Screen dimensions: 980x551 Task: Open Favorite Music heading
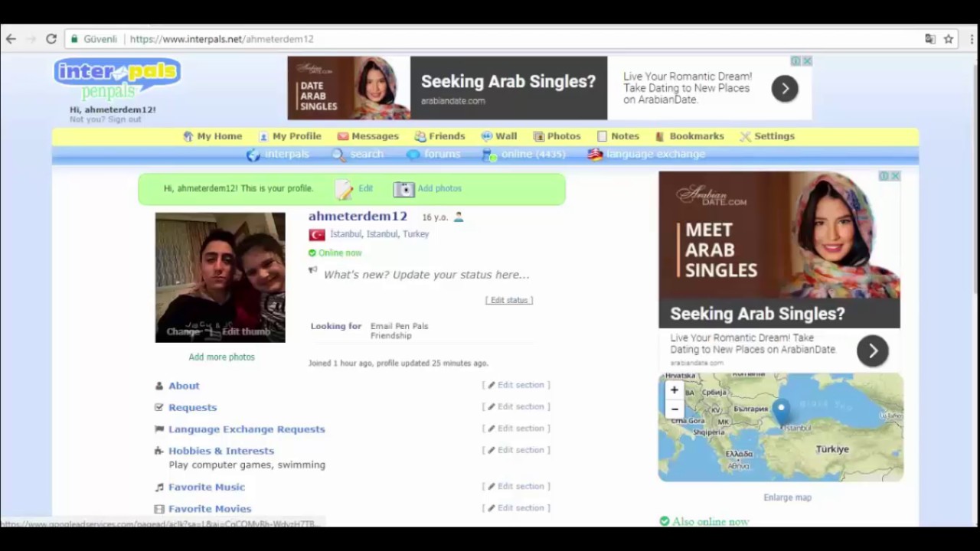tap(207, 487)
